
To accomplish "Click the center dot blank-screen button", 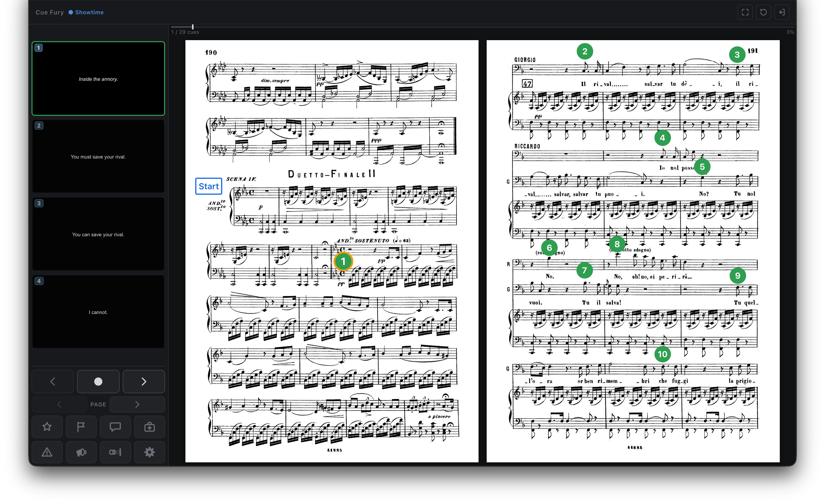I will coord(98,382).
